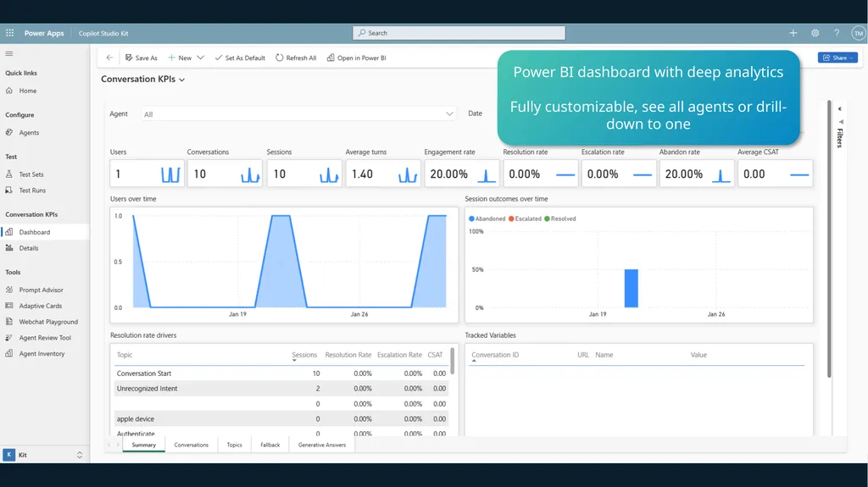This screenshot has height=487, width=868.
Task: Select the Dashboard navigation item
Action: point(44,232)
